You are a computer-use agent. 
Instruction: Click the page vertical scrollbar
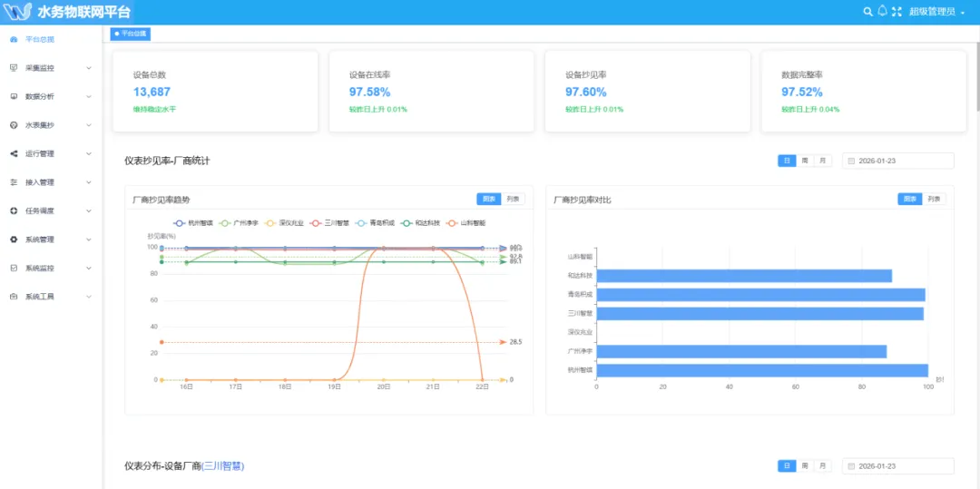coord(976,75)
